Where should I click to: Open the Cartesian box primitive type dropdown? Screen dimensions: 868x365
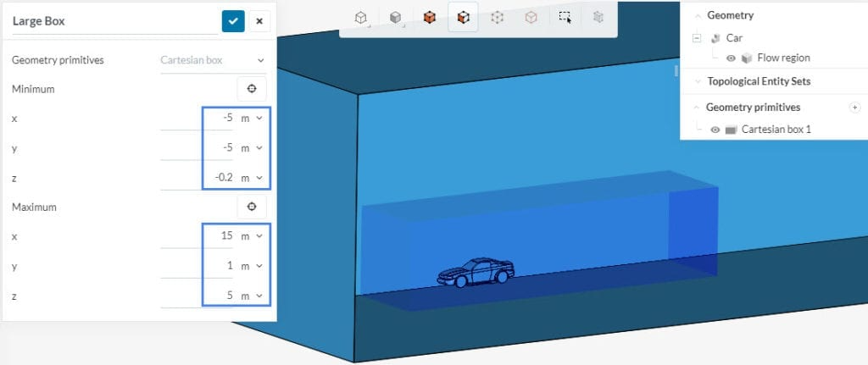213,60
